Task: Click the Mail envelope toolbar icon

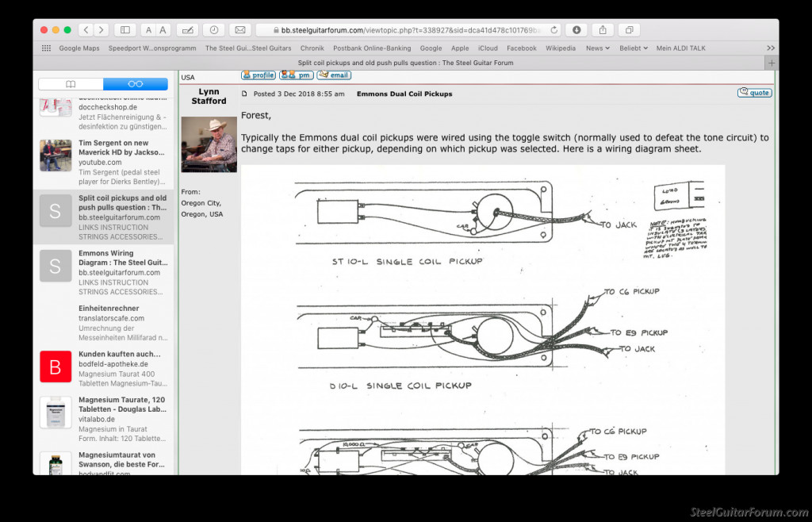Action: pos(240,30)
